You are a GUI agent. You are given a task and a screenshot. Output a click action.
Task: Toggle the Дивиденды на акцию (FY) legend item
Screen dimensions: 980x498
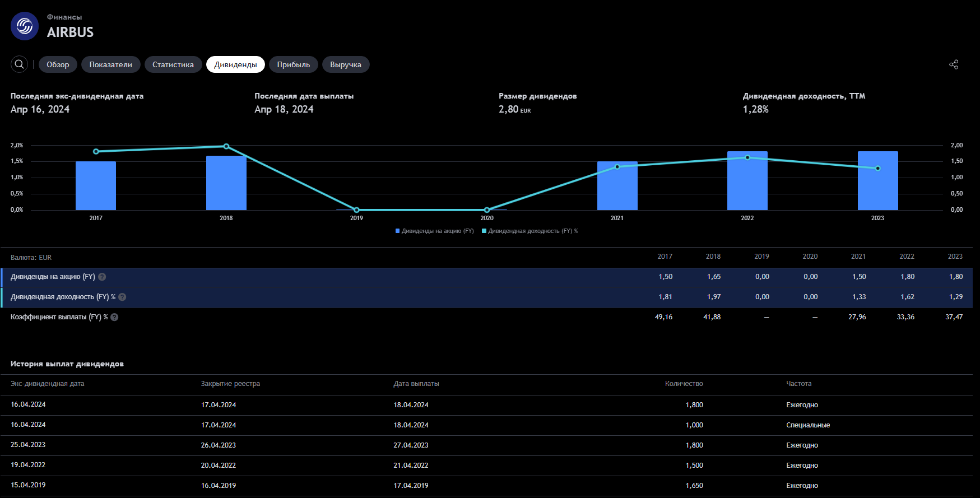click(x=435, y=231)
